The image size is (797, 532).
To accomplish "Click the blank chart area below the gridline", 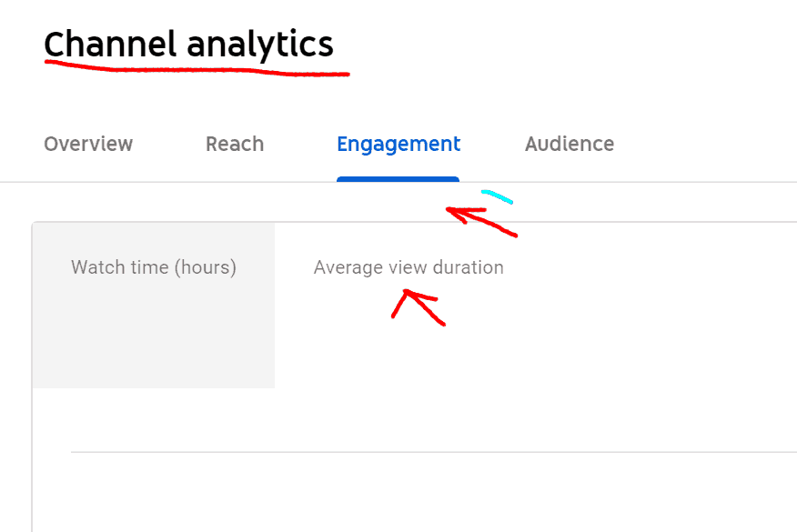I will pos(433,496).
